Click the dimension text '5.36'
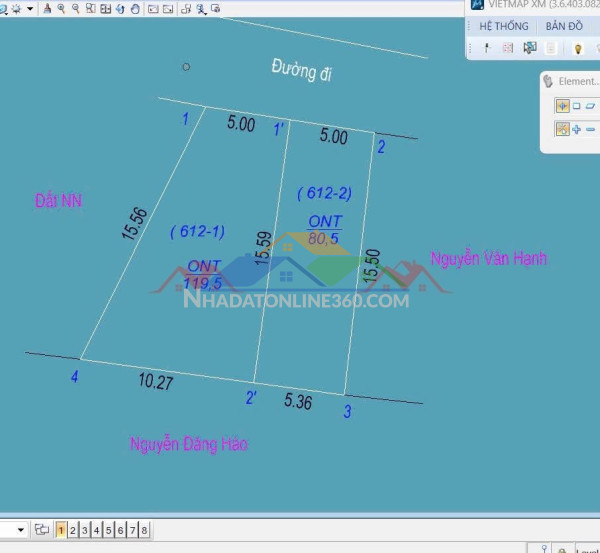 point(298,401)
